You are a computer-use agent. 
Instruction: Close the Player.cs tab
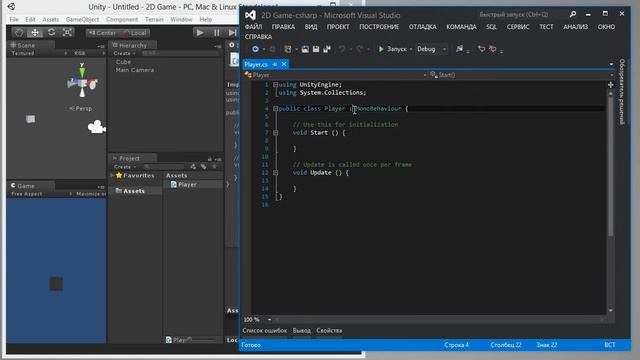pos(284,64)
